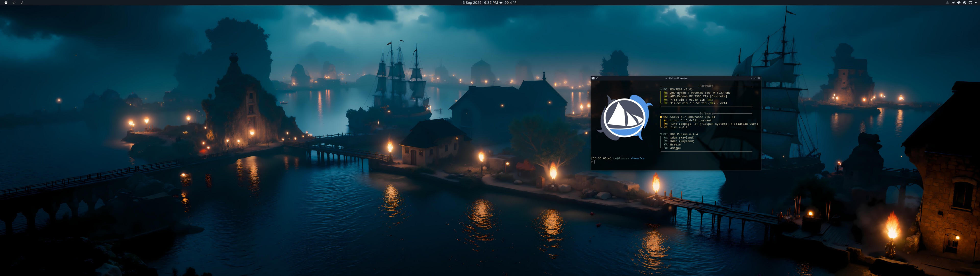Click the 'Linux 6.15.6-321.current' kernel line

[x=688, y=120]
